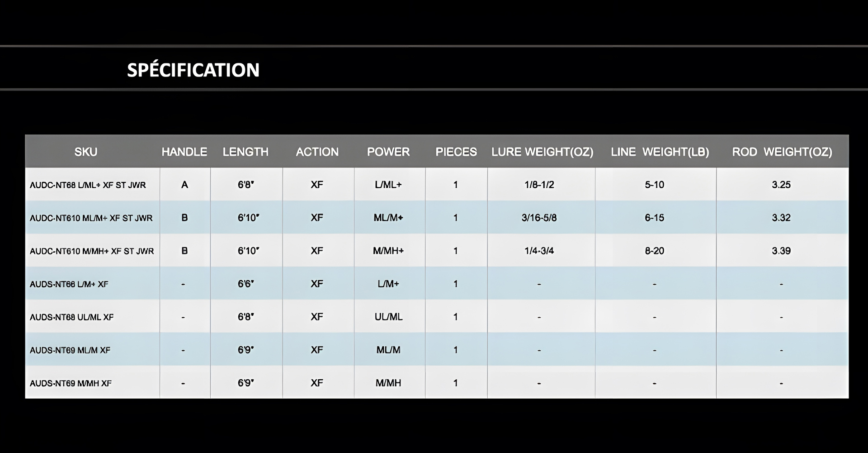Select the LURE WEIGHT(OZ) column header
The width and height of the screenshot is (868, 453).
[x=542, y=152]
